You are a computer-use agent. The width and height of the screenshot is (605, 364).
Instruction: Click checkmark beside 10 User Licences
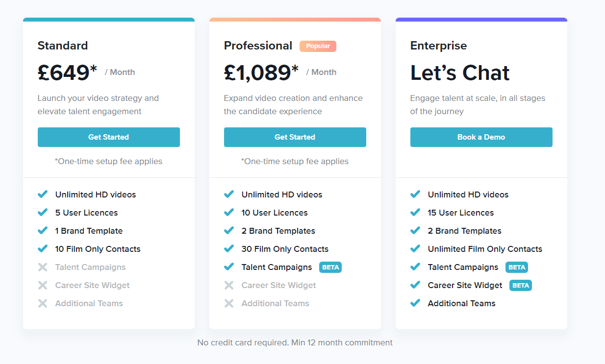pyautogui.click(x=229, y=213)
